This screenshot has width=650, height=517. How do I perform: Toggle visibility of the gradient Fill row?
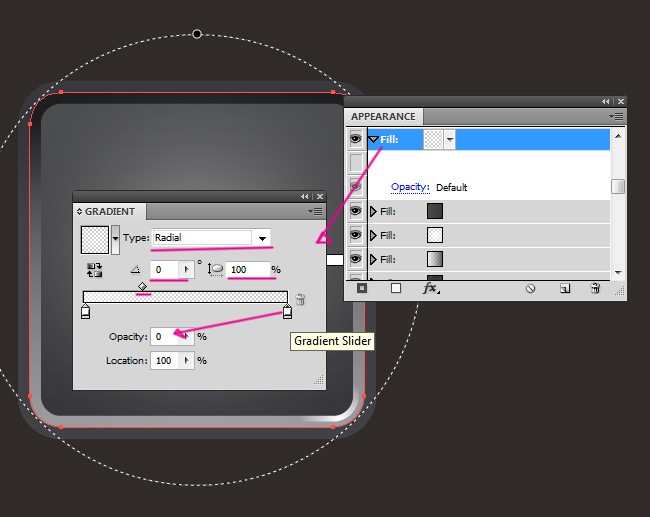(x=355, y=259)
